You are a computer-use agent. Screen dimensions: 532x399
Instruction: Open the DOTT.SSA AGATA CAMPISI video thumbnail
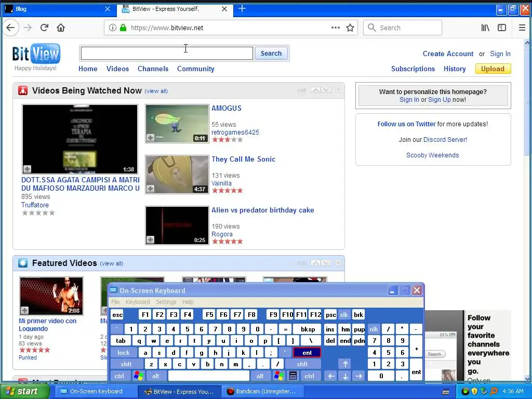[x=79, y=139]
